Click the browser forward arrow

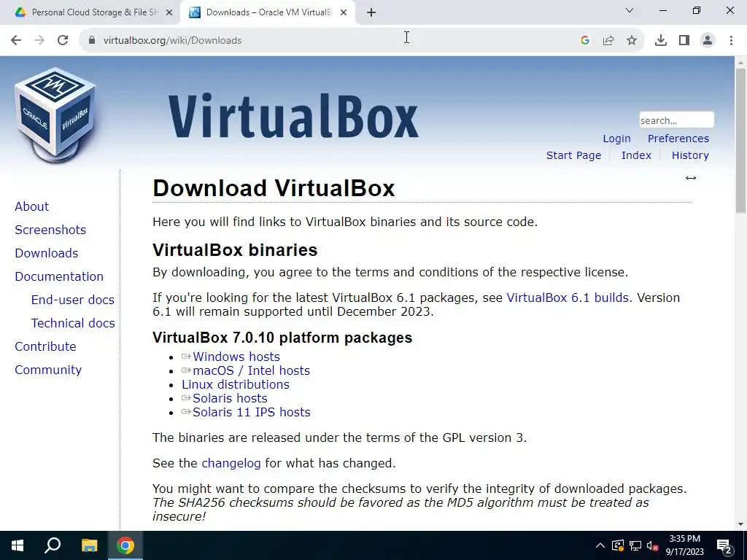(x=39, y=40)
